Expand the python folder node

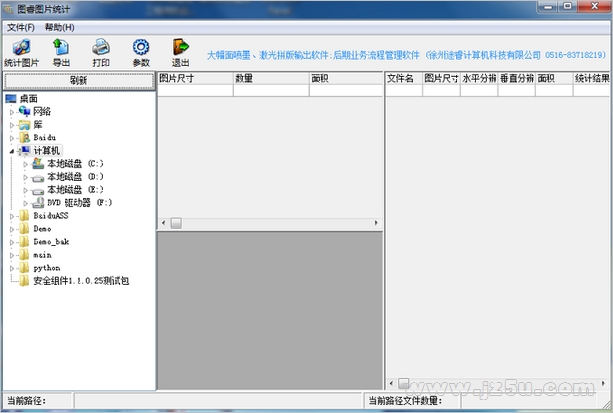[12, 268]
